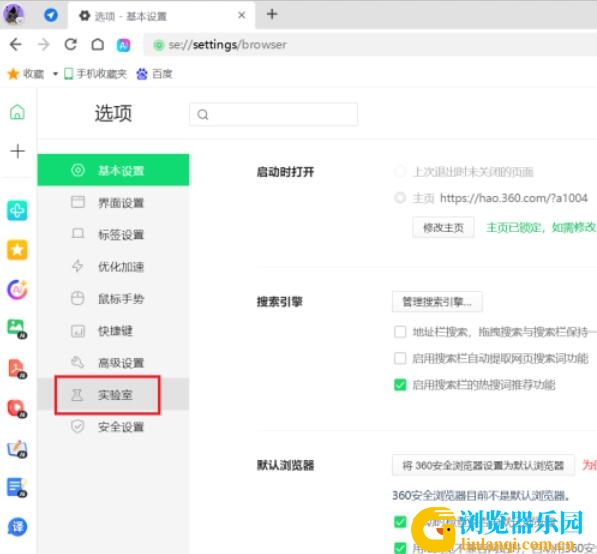Select 基本设置 in settings menu
This screenshot has width=597, height=554.
click(x=113, y=170)
